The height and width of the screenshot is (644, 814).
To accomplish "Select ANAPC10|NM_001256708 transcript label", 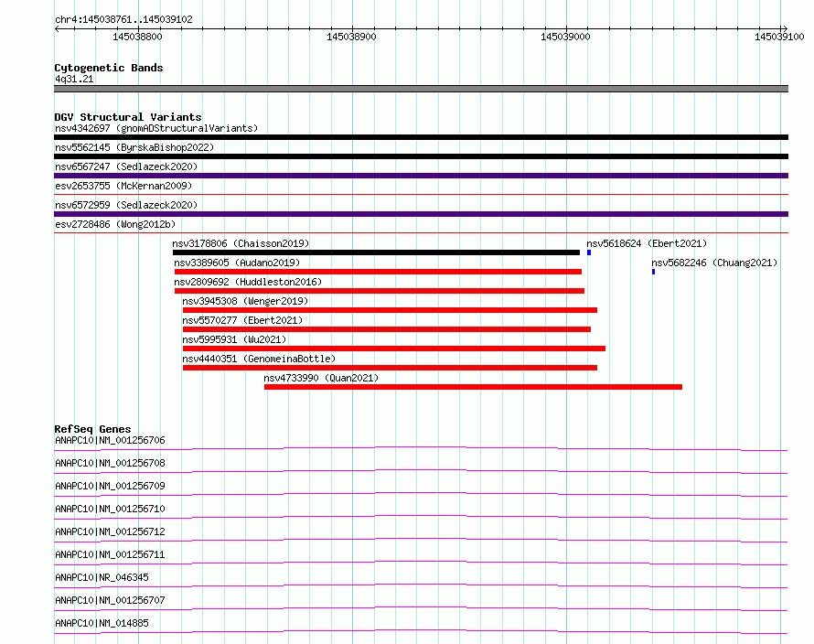I will 110,463.
